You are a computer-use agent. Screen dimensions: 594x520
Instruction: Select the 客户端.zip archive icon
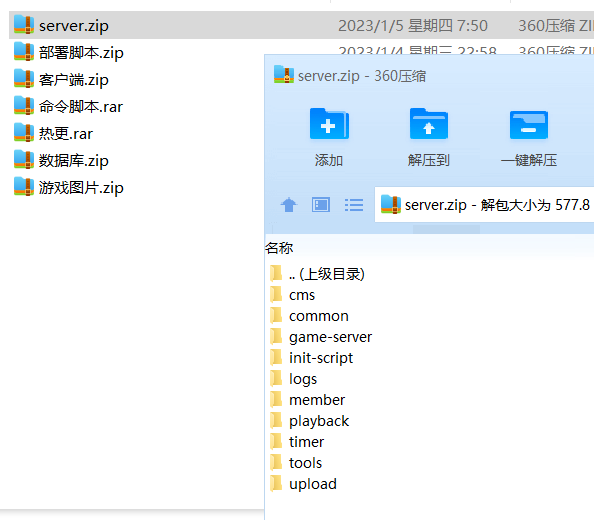coord(24,78)
